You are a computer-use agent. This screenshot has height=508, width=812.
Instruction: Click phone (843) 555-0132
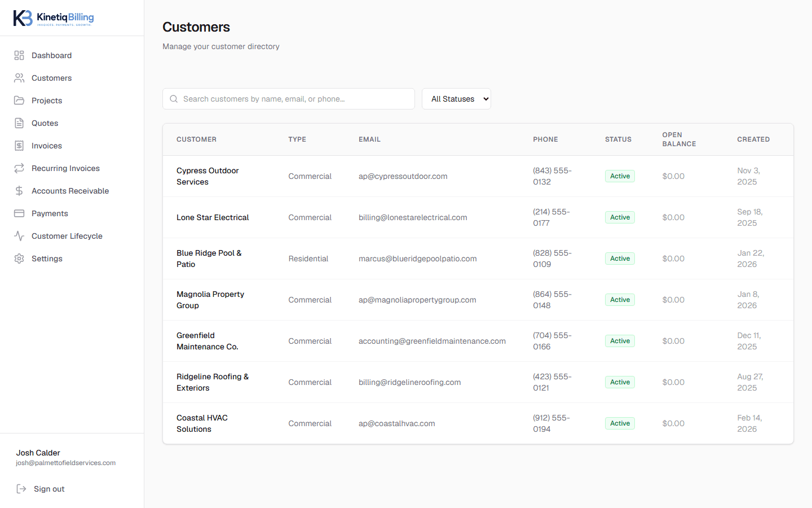tap(552, 176)
